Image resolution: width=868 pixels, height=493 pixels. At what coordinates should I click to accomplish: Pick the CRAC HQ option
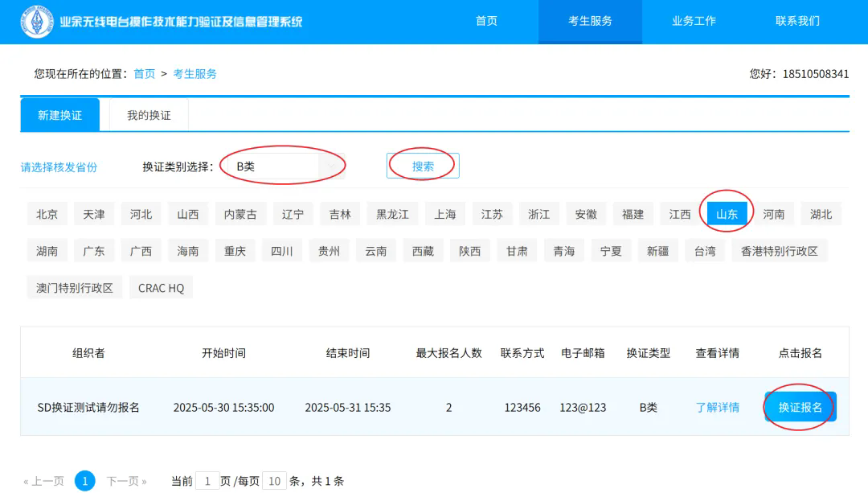point(161,288)
